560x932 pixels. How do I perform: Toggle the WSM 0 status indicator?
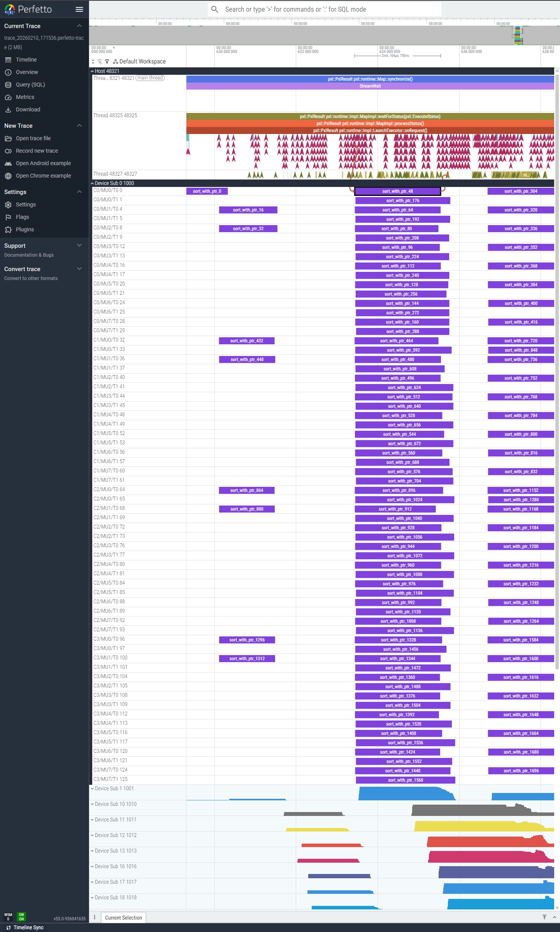8,916
